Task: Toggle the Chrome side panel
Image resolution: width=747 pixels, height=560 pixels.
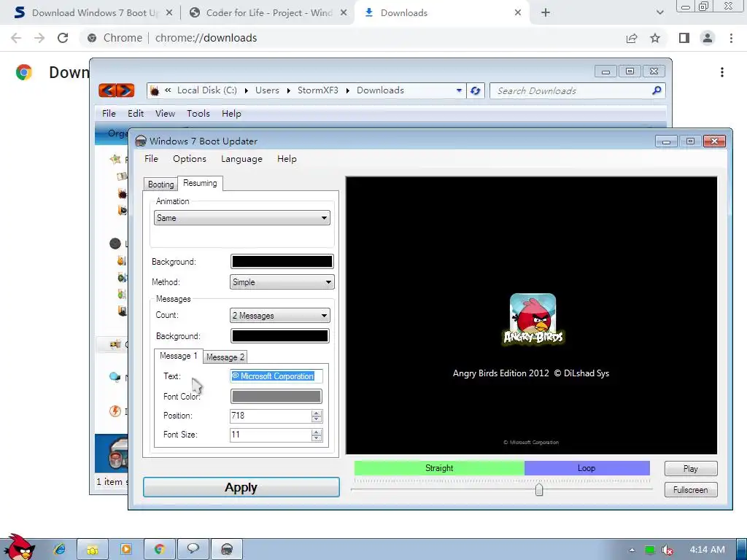Action: point(684,38)
